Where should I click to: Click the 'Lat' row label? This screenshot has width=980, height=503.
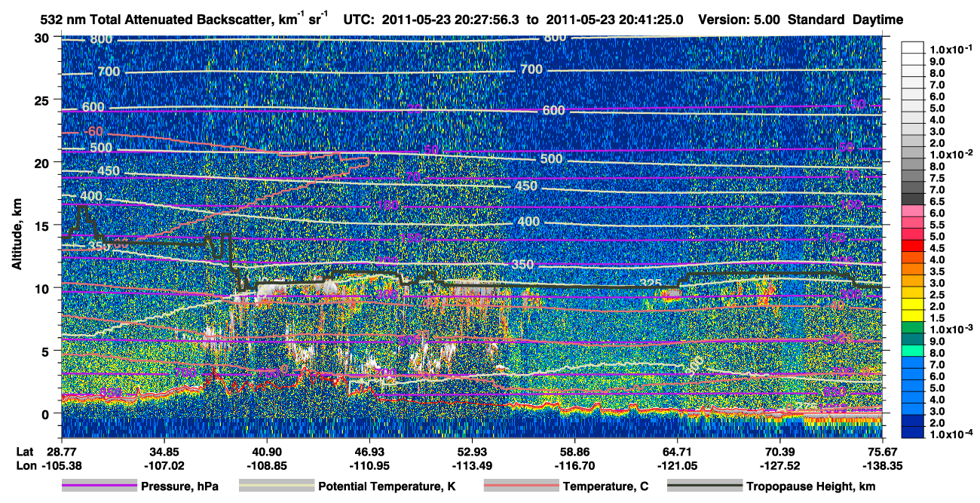click(x=26, y=452)
